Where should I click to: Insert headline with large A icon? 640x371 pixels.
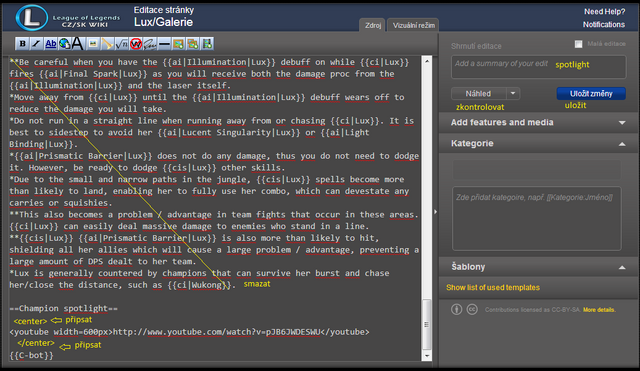click(78, 44)
